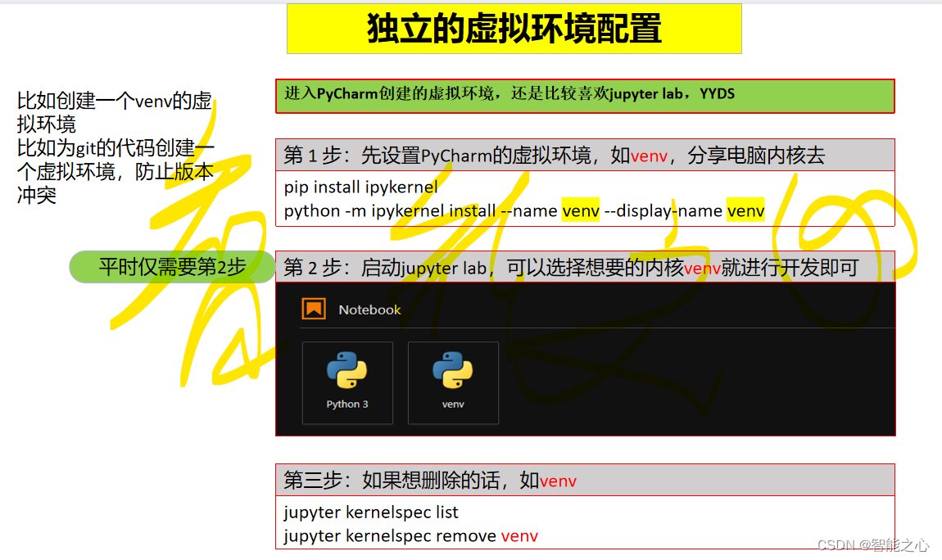Open the Python 3 notebook kernel
Viewport: 942px width, 560px height.
[347, 383]
